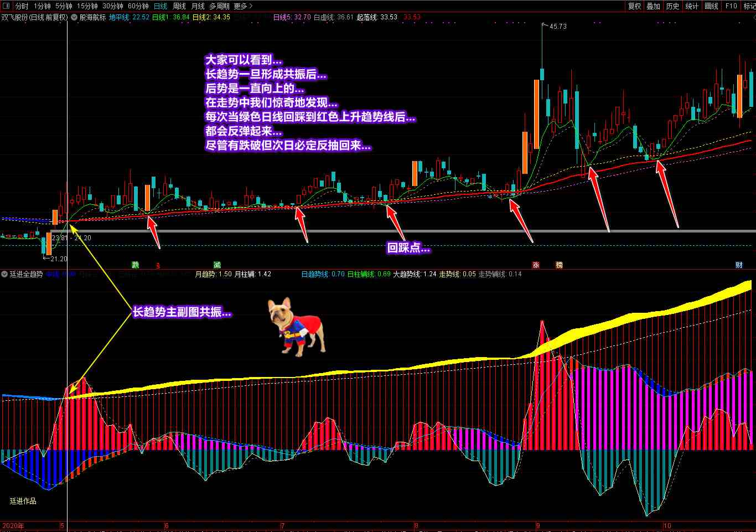Select the 60分钟 period tab
Screen dimensions: 756x532
[138, 6]
